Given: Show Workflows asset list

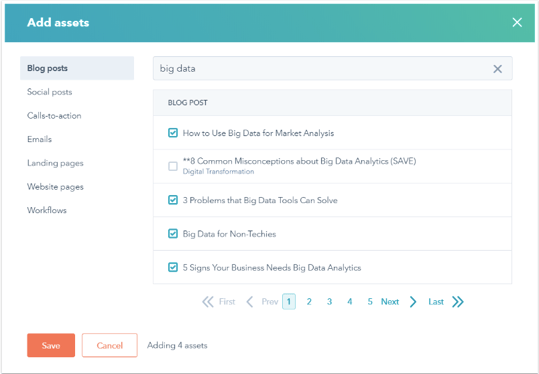Looking at the screenshot, I should click(47, 210).
